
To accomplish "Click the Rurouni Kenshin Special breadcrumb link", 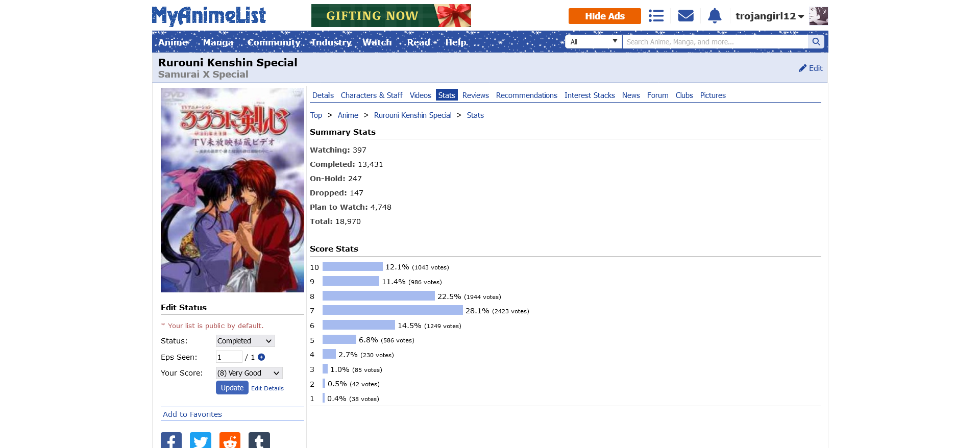I will 413,115.
